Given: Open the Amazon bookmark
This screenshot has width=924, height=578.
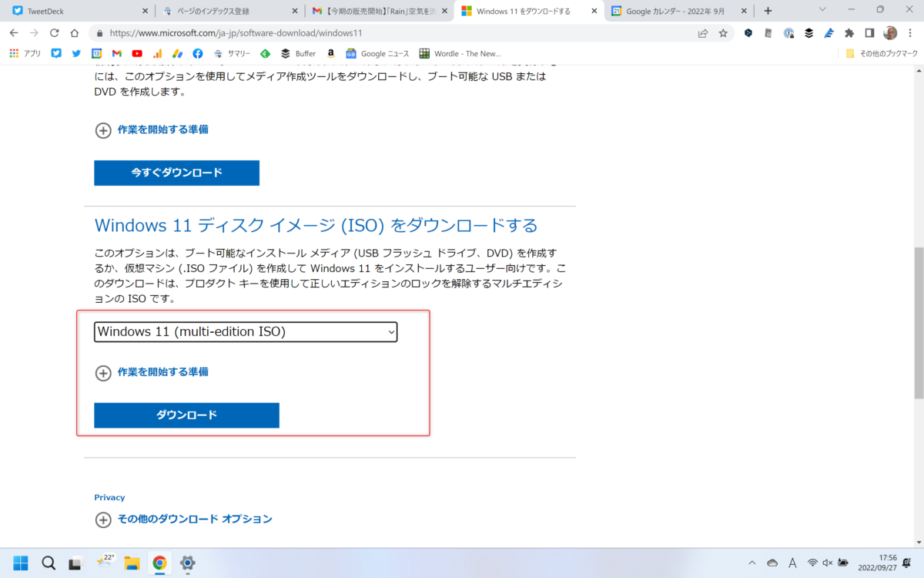Looking at the screenshot, I should click(x=330, y=53).
